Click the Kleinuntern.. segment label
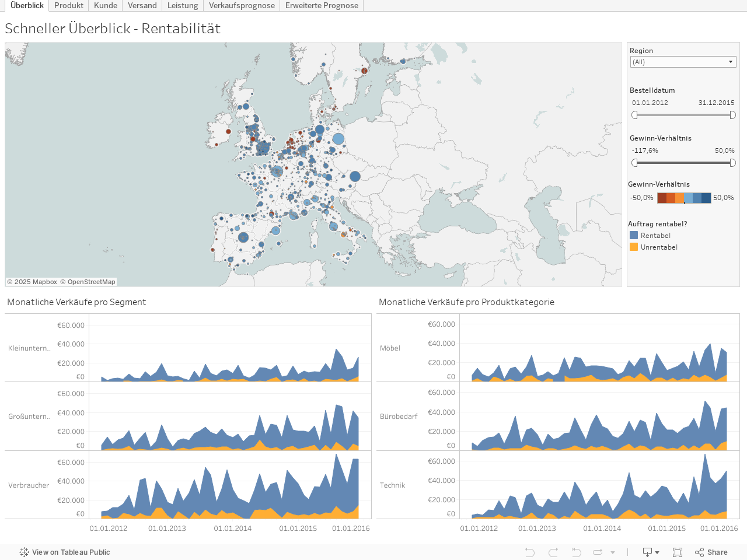Image resolution: width=747 pixels, height=560 pixels. 29,348
